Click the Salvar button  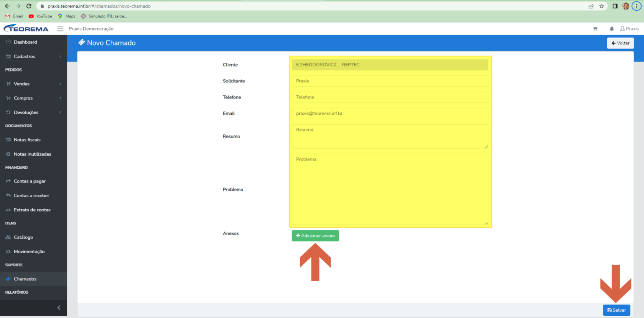click(x=617, y=310)
